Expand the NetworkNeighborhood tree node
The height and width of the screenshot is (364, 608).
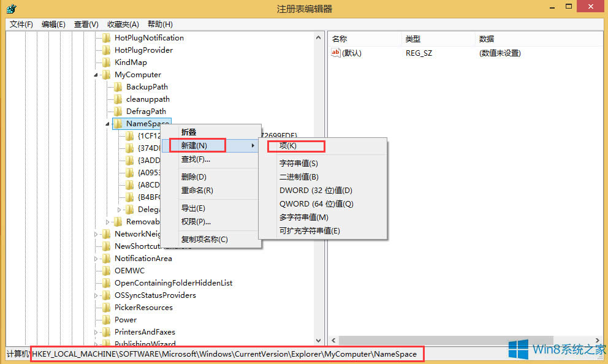(x=95, y=233)
